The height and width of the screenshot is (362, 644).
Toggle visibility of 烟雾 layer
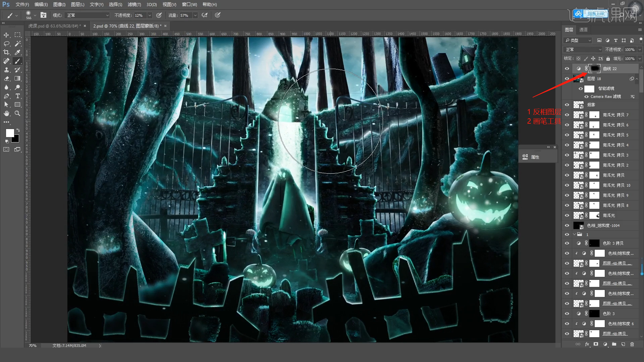point(567,105)
